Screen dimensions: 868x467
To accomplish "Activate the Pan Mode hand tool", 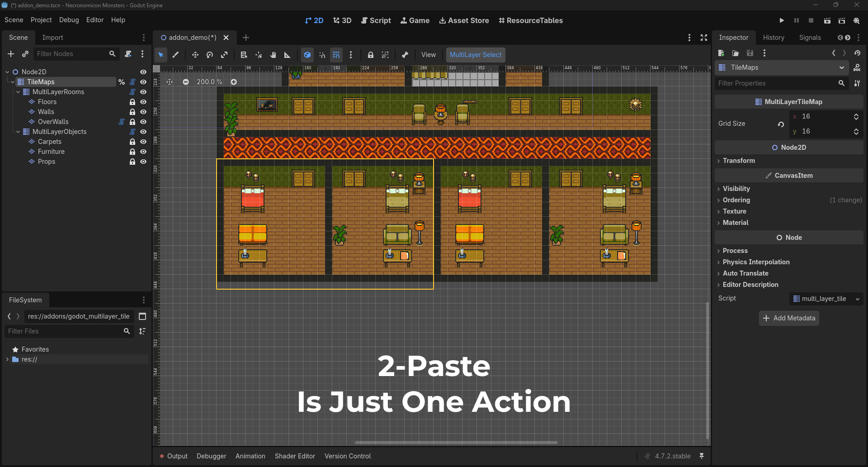I will [x=273, y=55].
